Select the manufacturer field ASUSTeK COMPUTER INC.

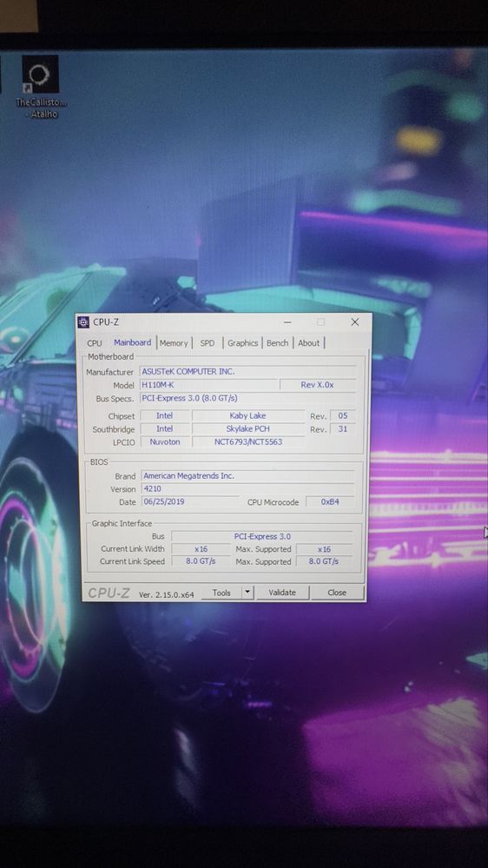click(248, 372)
